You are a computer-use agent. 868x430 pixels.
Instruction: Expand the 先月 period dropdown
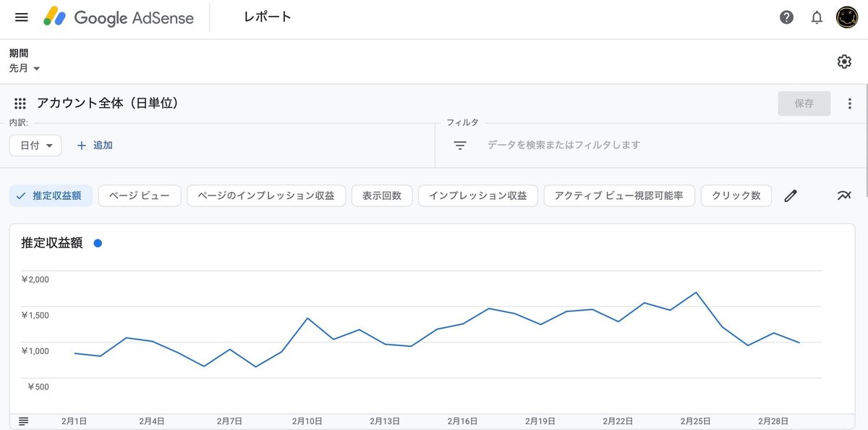(25, 68)
